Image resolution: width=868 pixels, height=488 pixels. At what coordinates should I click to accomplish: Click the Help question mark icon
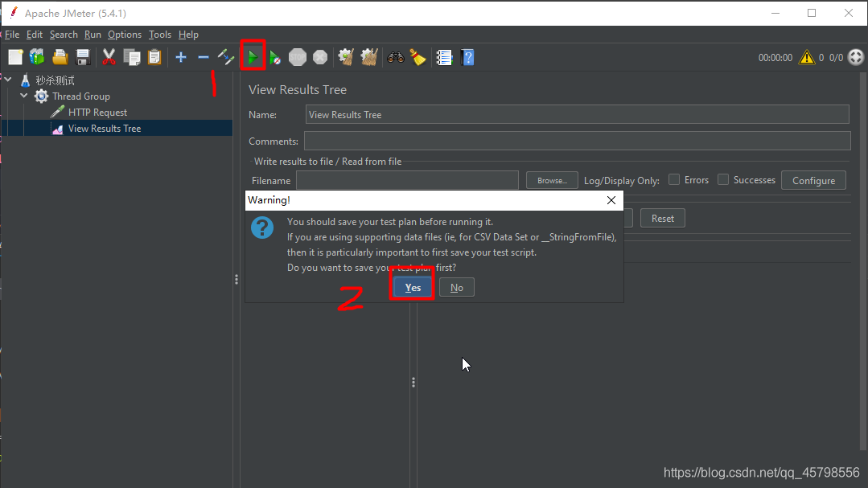[x=467, y=57]
